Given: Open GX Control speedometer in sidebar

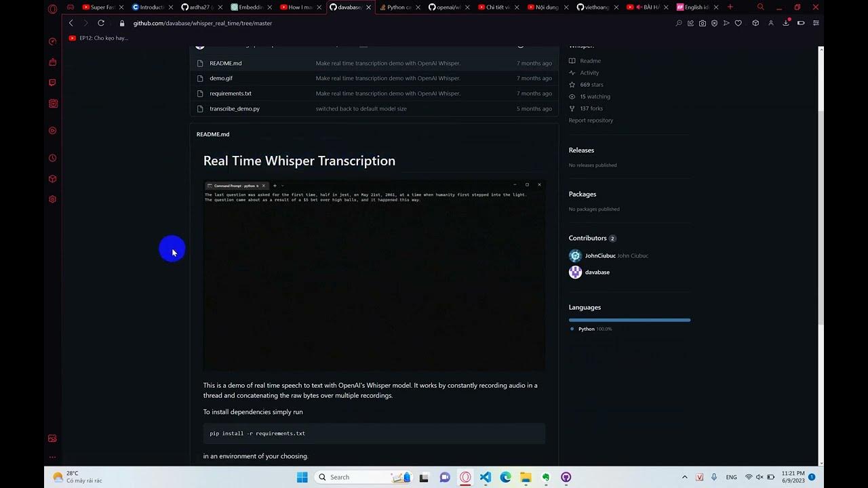Looking at the screenshot, I should (53, 41).
